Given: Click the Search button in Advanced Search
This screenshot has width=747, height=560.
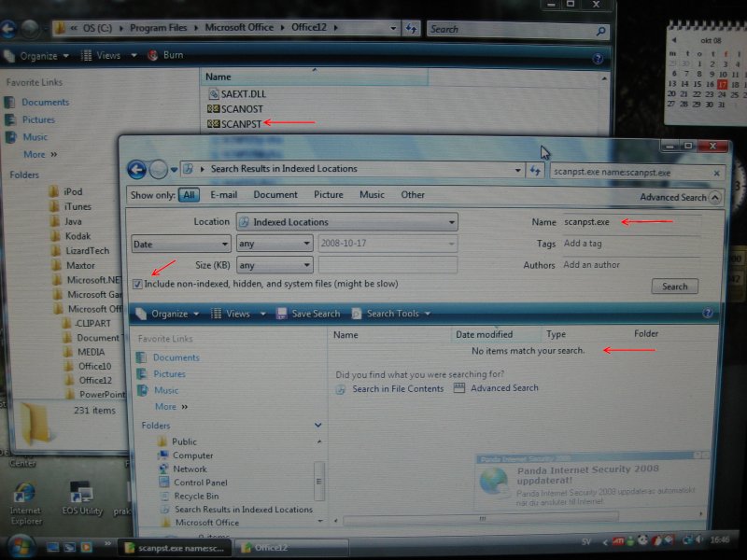Looking at the screenshot, I should 674,287.
